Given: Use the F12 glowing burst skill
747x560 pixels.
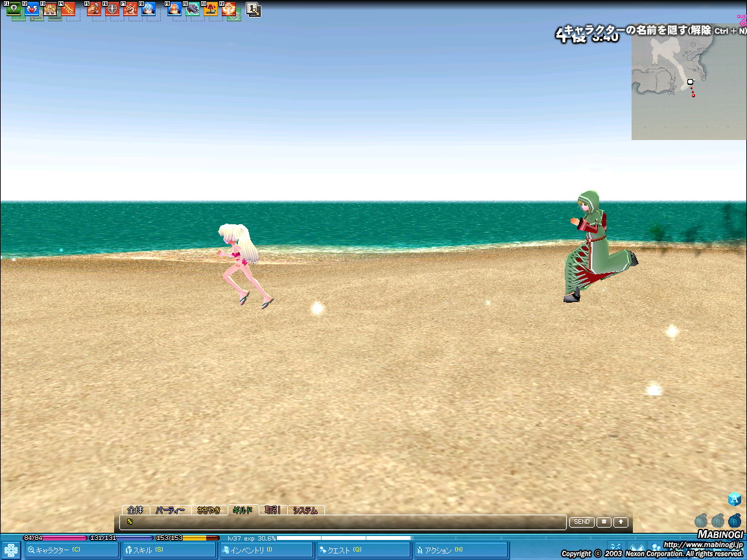Looking at the screenshot, I should (x=228, y=9).
